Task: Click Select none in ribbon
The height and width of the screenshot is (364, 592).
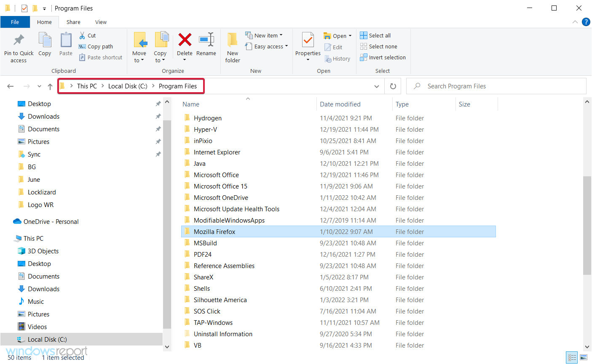Action: 379,47
